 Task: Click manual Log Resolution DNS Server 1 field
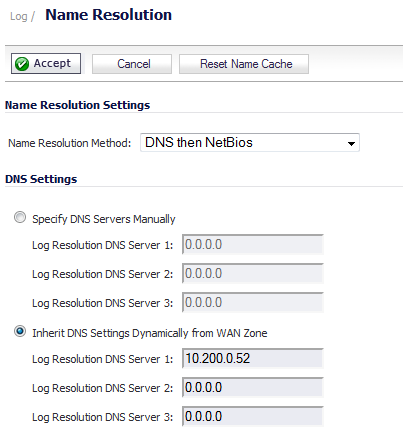(253, 244)
